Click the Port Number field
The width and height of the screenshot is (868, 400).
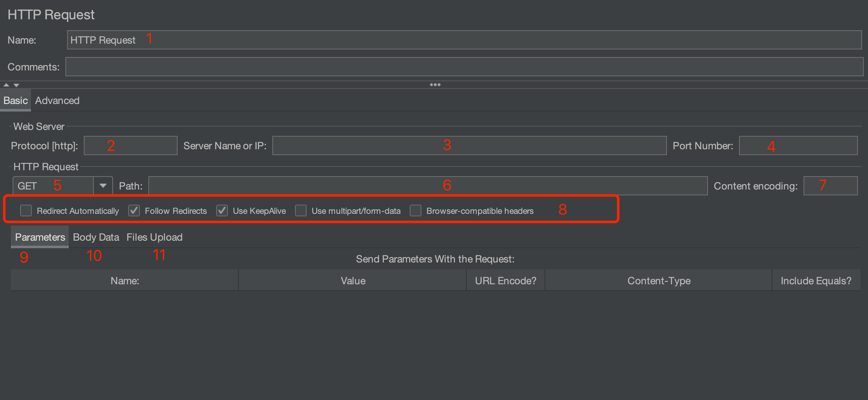pos(798,146)
